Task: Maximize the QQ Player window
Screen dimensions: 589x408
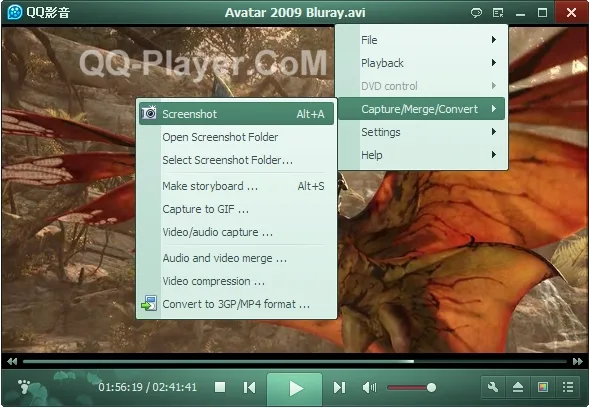Action: click(542, 13)
